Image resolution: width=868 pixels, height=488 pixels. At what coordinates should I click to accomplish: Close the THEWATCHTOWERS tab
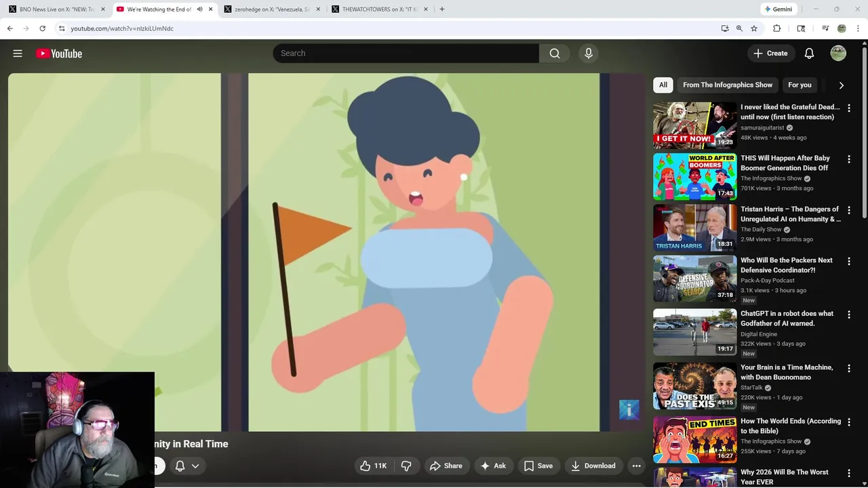click(426, 9)
